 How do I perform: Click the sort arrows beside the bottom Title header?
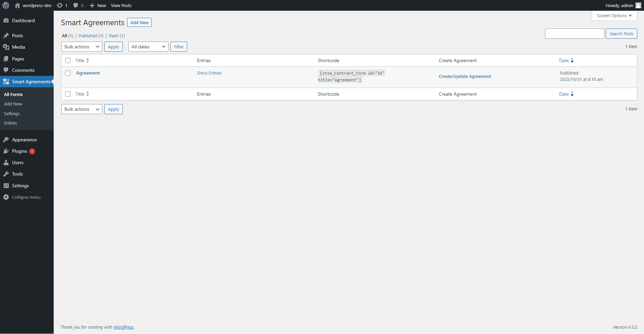(88, 94)
